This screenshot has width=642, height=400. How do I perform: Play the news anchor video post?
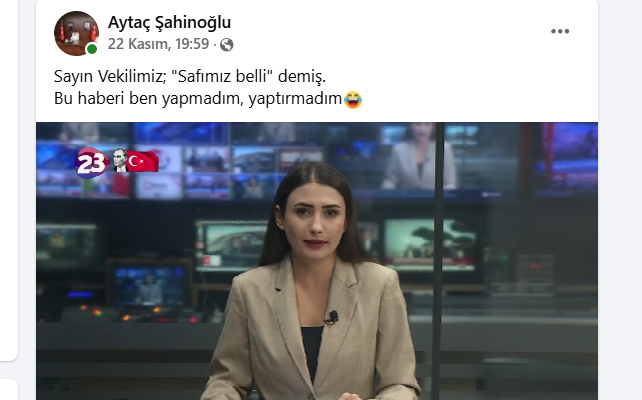[x=317, y=261]
